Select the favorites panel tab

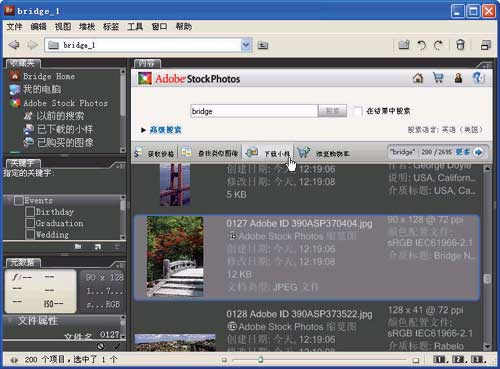point(23,63)
